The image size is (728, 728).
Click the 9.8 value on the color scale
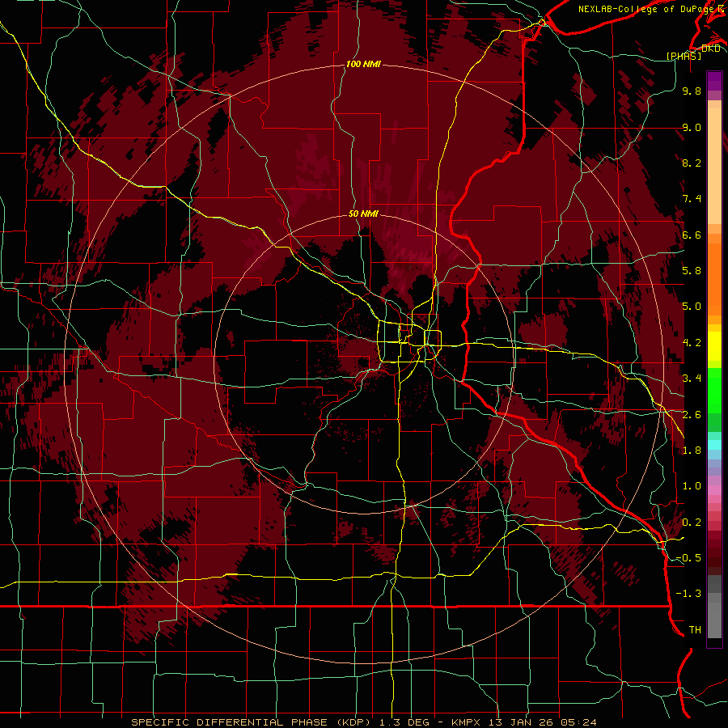[692, 91]
